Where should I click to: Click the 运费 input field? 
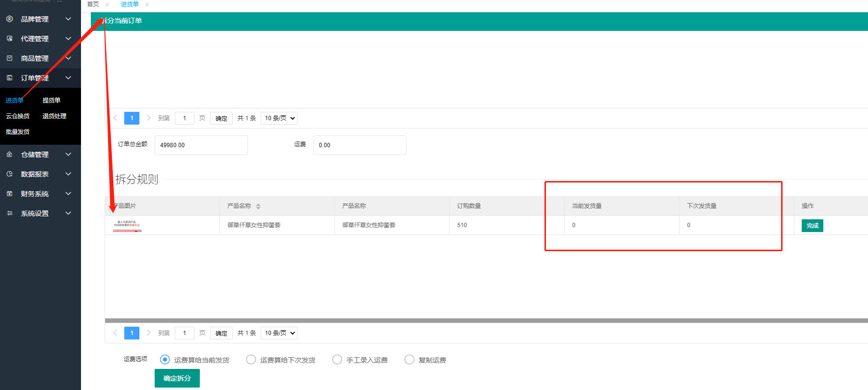click(x=360, y=145)
